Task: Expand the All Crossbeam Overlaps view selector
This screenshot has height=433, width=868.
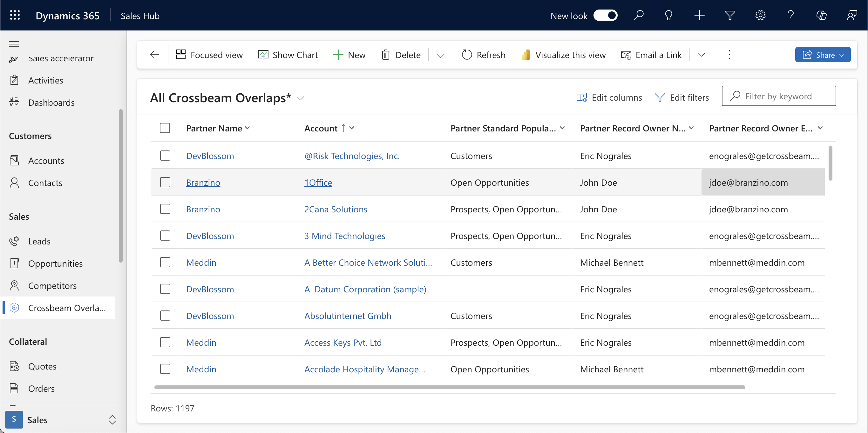Action: [300, 98]
